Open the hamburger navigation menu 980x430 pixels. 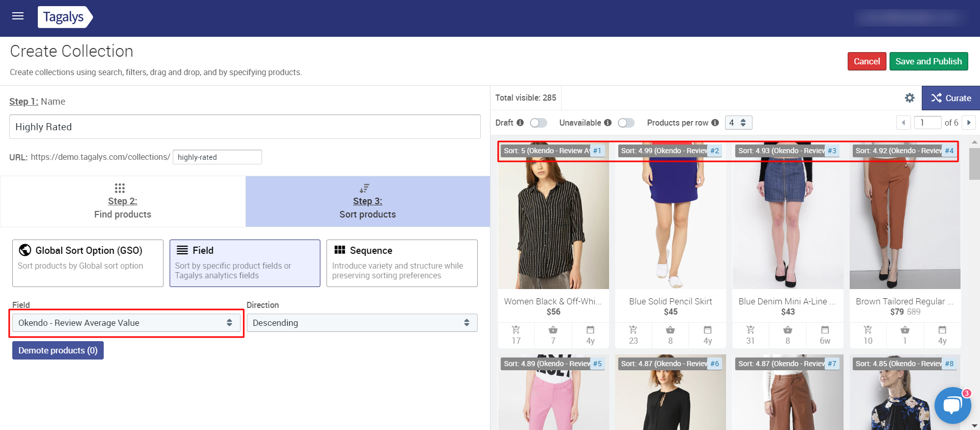pos(18,16)
